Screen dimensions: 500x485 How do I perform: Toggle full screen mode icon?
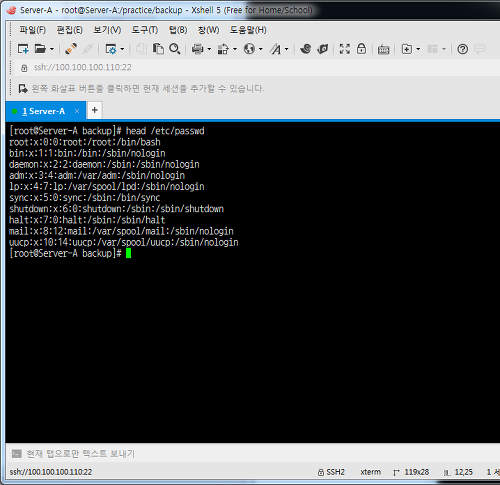coord(345,49)
